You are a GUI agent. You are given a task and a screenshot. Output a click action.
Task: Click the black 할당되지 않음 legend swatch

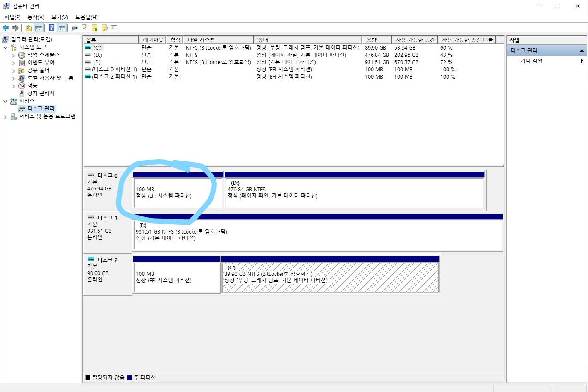(88, 378)
